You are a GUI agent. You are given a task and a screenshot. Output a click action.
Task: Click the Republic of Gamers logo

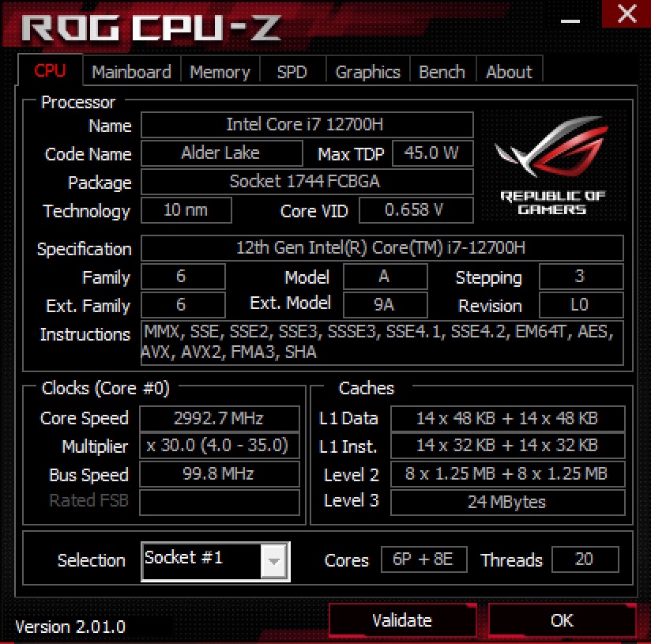(x=553, y=165)
